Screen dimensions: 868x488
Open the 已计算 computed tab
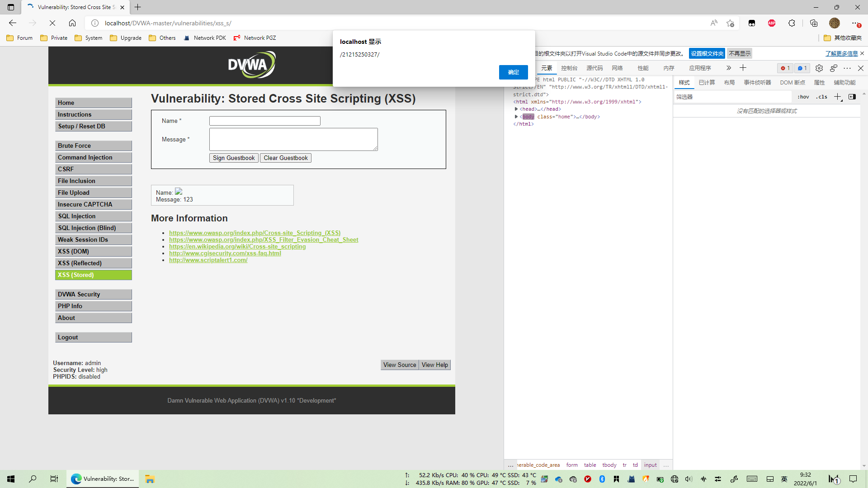tap(707, 82)
